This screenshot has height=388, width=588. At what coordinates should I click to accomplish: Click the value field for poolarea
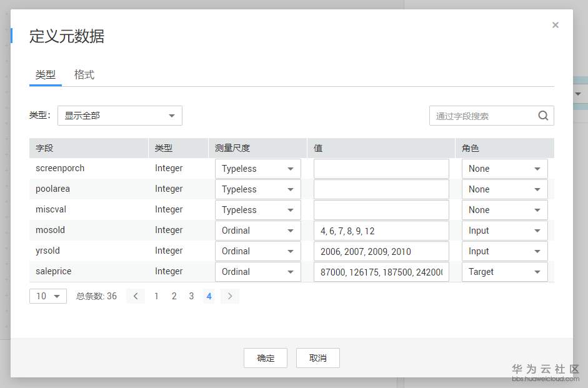point(381,189)
